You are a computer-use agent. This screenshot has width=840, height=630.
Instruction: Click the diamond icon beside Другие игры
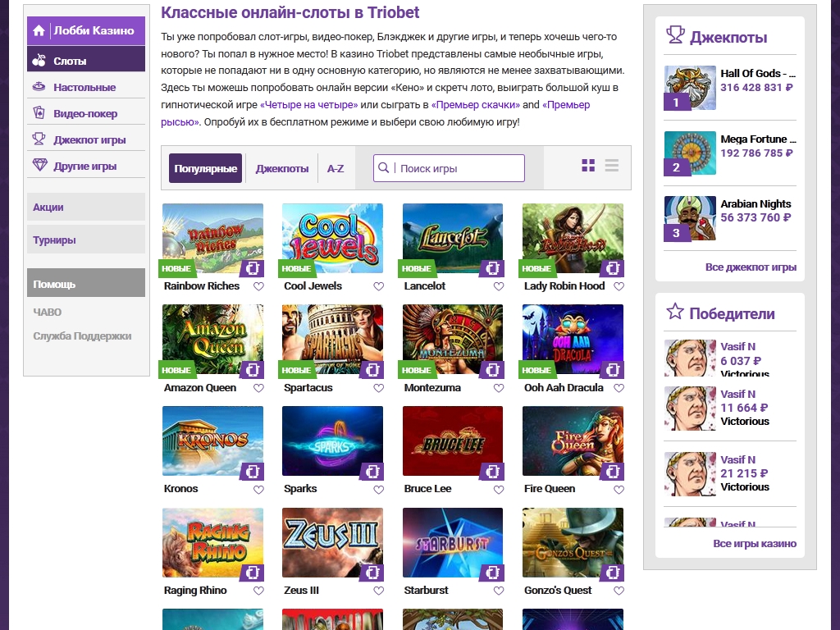[x=39, y=166]
